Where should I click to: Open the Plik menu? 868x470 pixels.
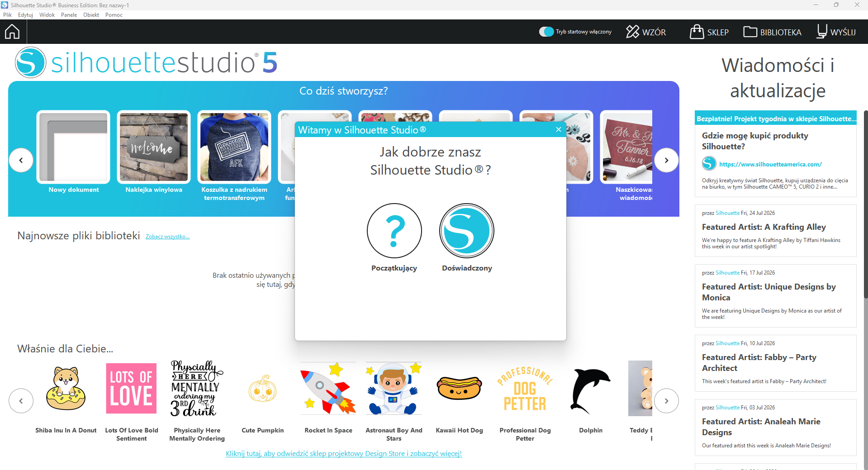[x=8, y=15]
